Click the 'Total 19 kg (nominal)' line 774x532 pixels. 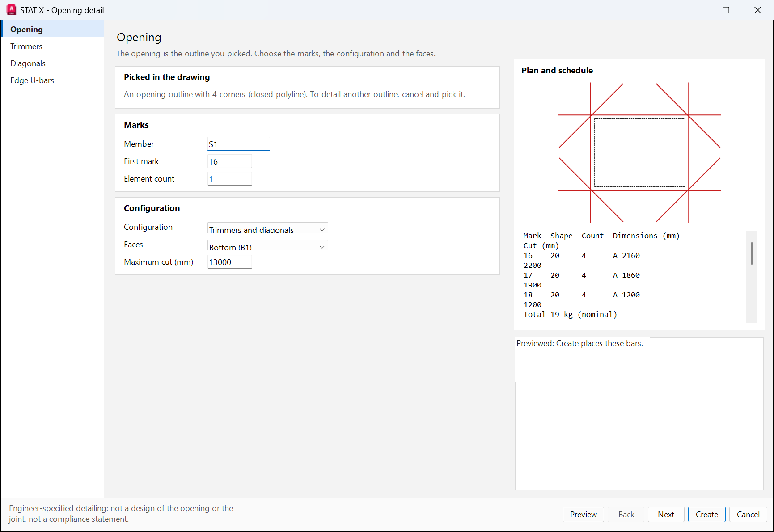pyautogui.click(x=570, y=315)
